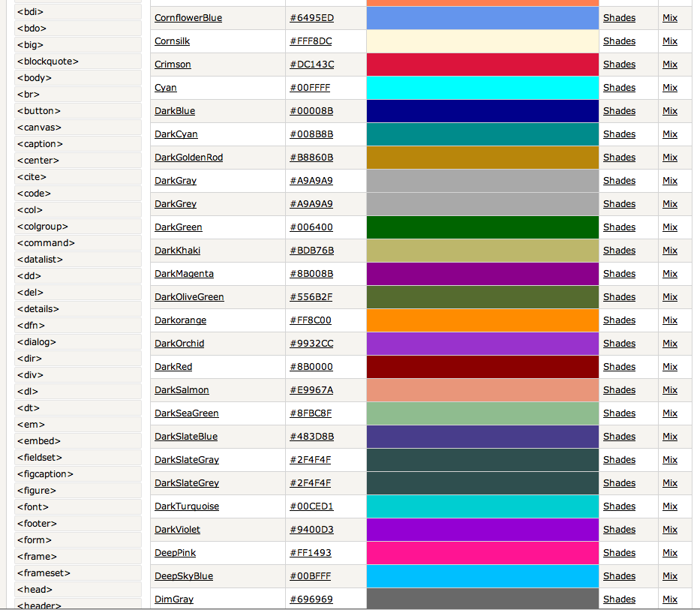Click the DarkOliveGreen name link
700x610 pixels.
coord(189,297)
